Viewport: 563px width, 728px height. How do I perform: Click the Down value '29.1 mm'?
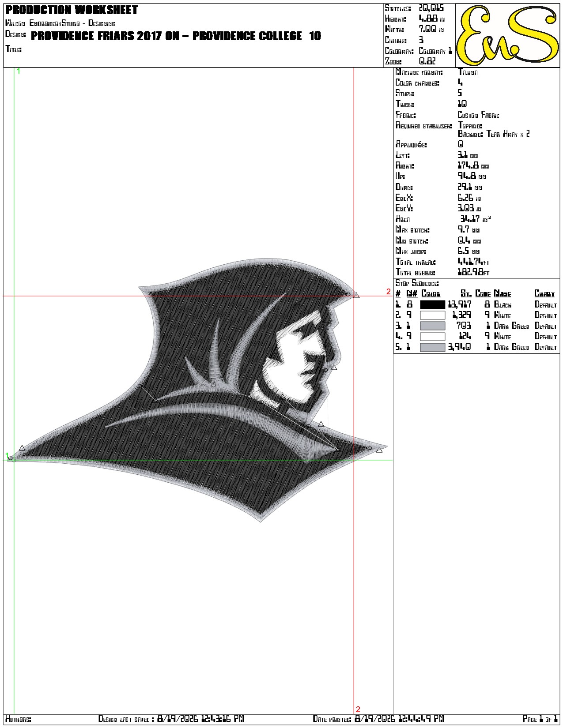tap(470, 187)
